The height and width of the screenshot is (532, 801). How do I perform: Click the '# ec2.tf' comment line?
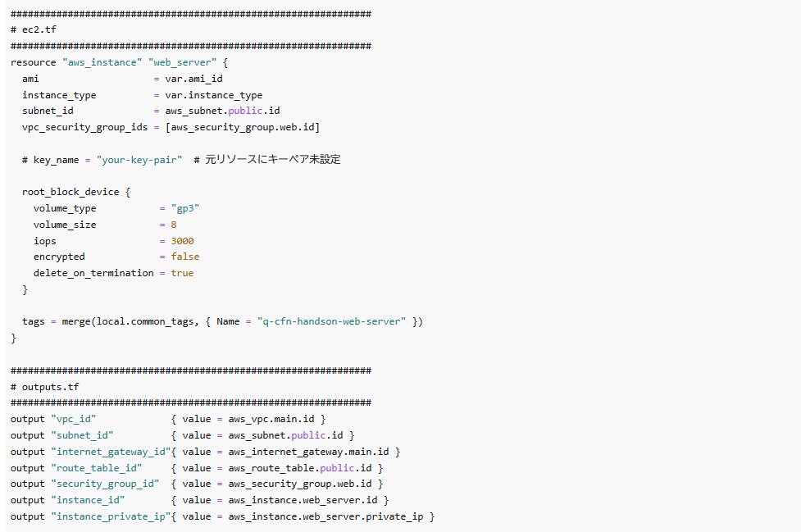pyautogui.click(x=34, y=30)
